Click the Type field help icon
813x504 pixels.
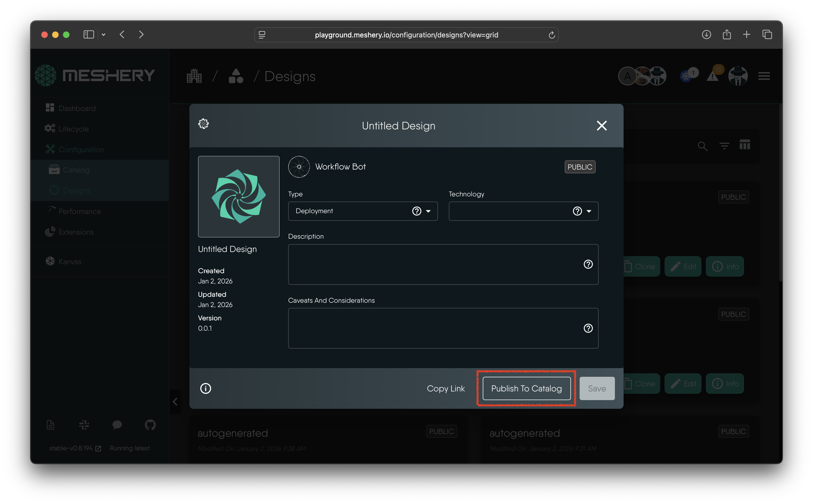(x=417, y=211)
